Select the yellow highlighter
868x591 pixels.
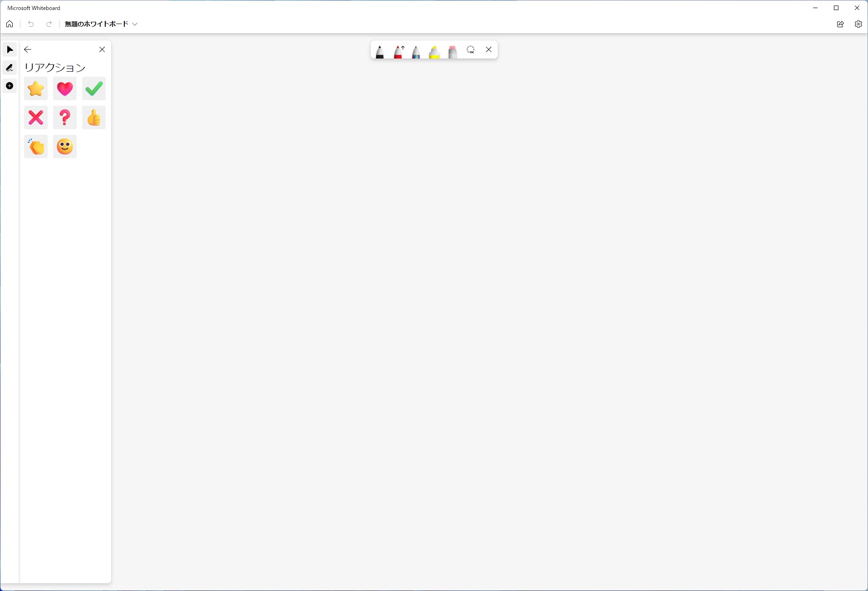434,51
